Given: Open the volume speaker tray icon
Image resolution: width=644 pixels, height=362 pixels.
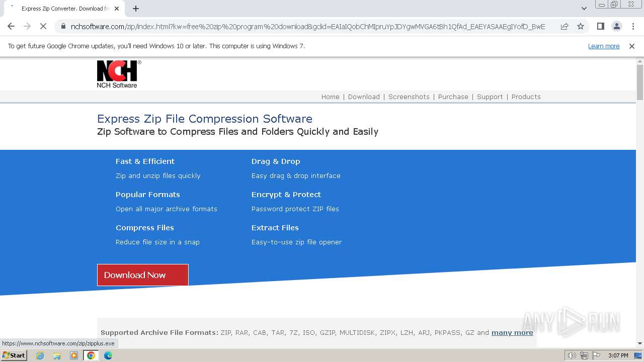Looking at the screenshot, I should point(572,355).
